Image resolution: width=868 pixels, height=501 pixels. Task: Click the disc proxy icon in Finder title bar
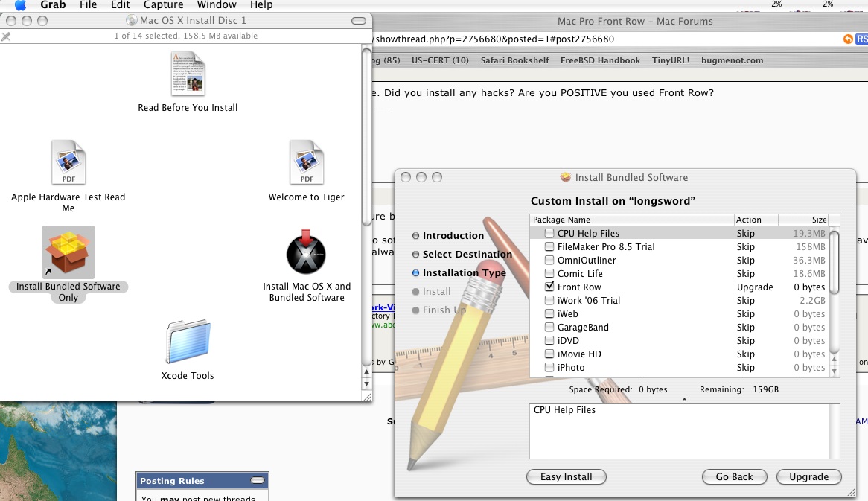pos(131,21)
